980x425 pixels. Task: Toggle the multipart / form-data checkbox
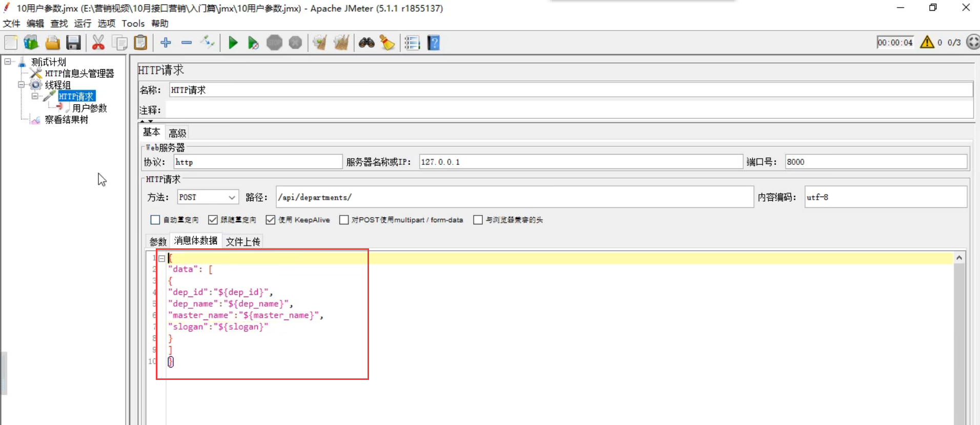[x=344, y=220]
